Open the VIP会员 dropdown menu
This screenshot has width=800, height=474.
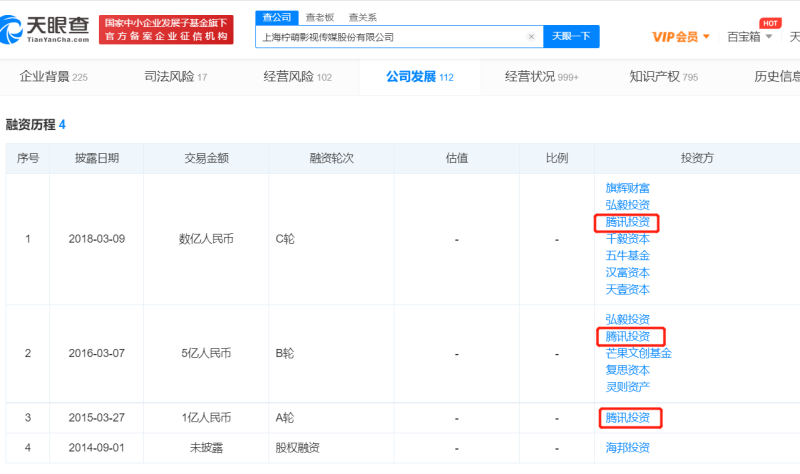(x=681, y=37)
